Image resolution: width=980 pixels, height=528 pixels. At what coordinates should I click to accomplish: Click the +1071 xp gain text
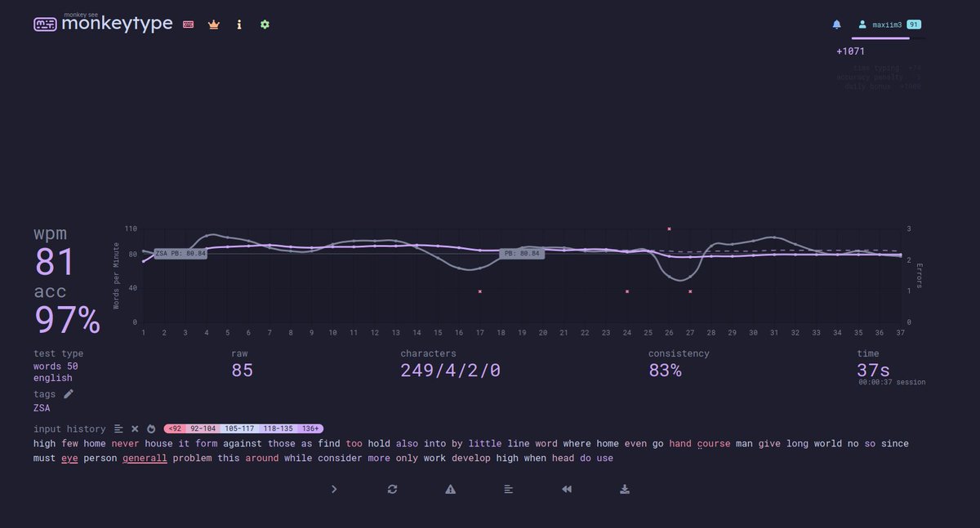coord(850,51)
